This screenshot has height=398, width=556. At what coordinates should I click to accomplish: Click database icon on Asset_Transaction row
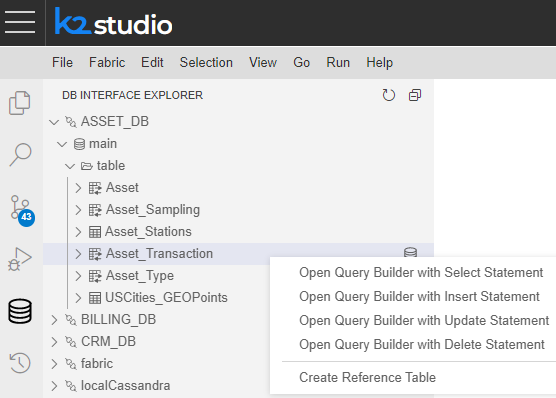pos(410,252)
